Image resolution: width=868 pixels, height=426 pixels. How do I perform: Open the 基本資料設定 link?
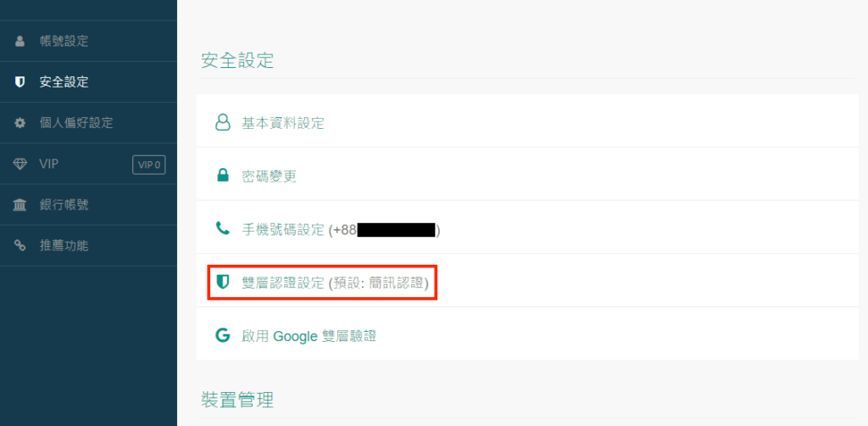coord(283,123)
